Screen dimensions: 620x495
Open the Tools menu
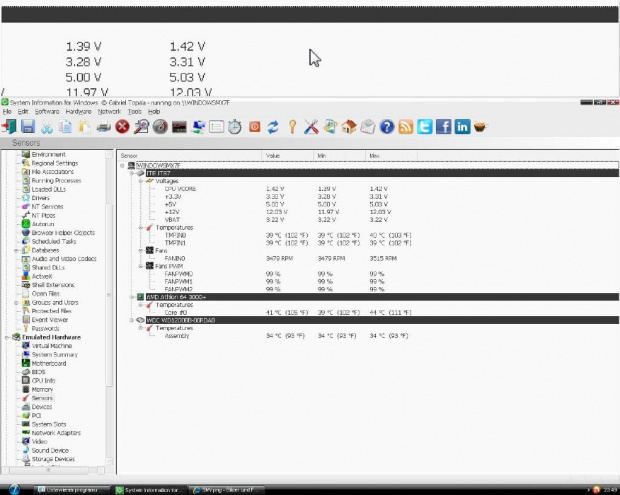point(134,111)
